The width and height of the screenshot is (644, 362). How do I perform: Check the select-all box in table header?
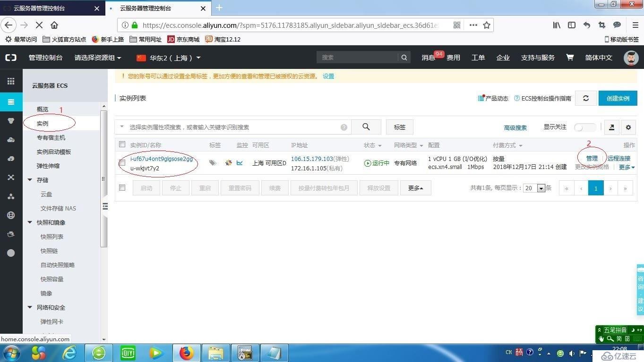coord(122,144)
